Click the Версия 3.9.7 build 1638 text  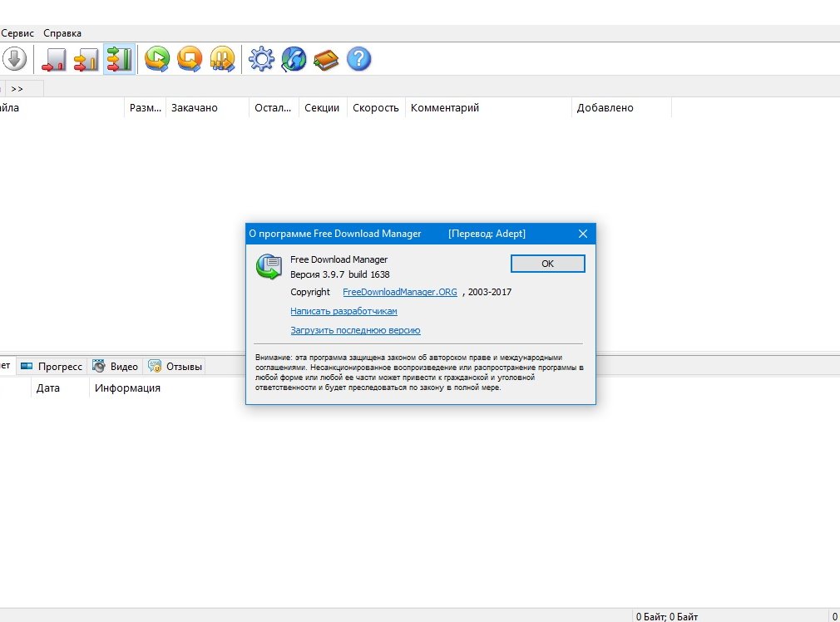(339, 274)
